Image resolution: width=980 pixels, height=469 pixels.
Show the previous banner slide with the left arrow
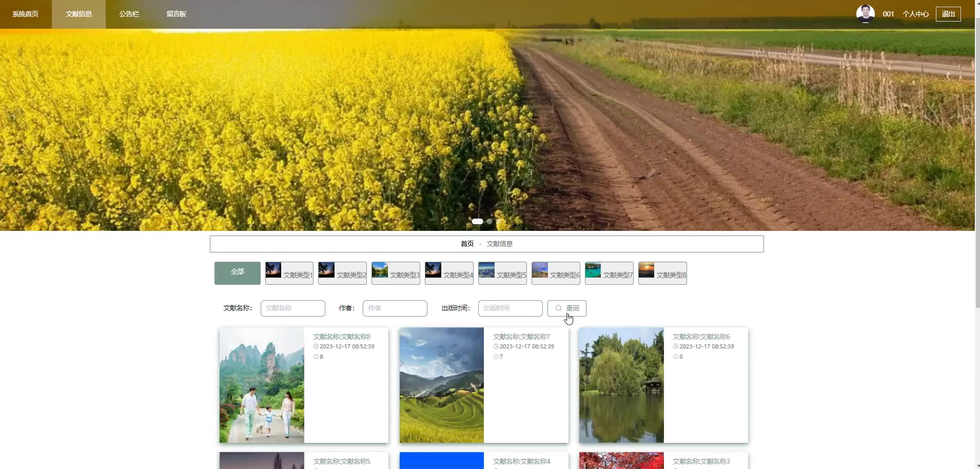tap(14, 115)
